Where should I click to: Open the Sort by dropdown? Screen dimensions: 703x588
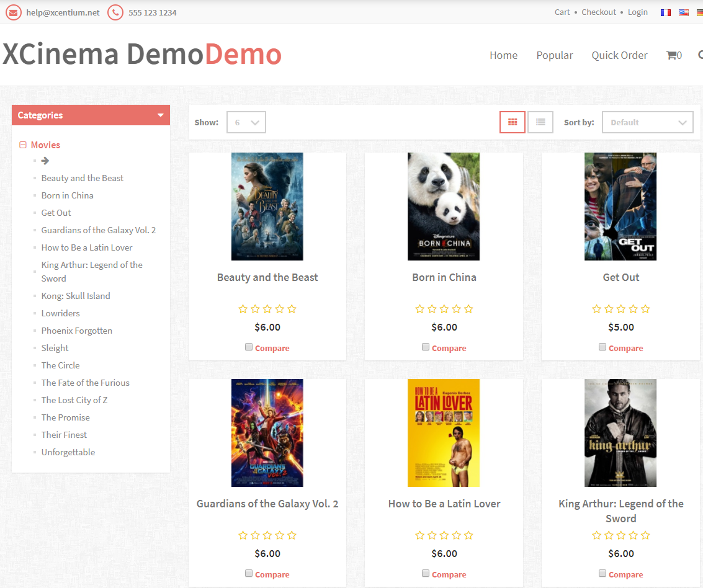[647, 122]
